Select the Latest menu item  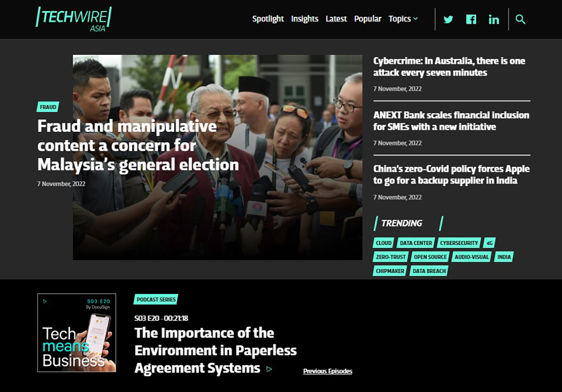(336, 19)
